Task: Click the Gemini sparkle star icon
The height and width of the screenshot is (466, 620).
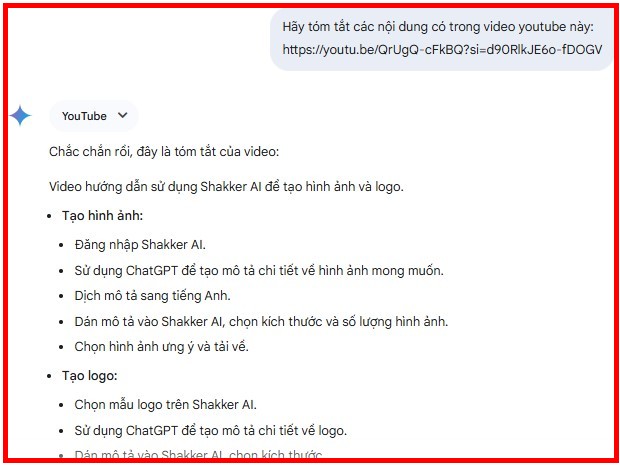Action: pyautogui.click(x=20, y=116)
